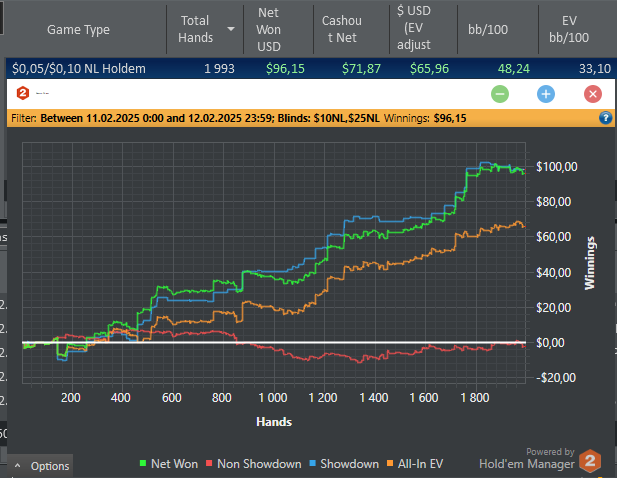Click the 1 993 total hands cell
Viewport: 617px width, 478px height.
point(219,69)
